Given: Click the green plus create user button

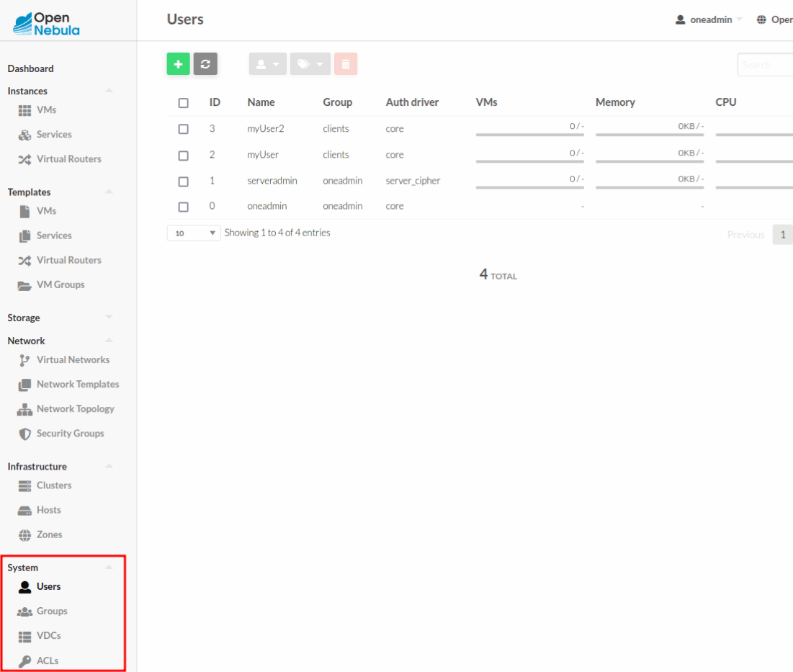Looking at the screenshot, I should point(178,64).
